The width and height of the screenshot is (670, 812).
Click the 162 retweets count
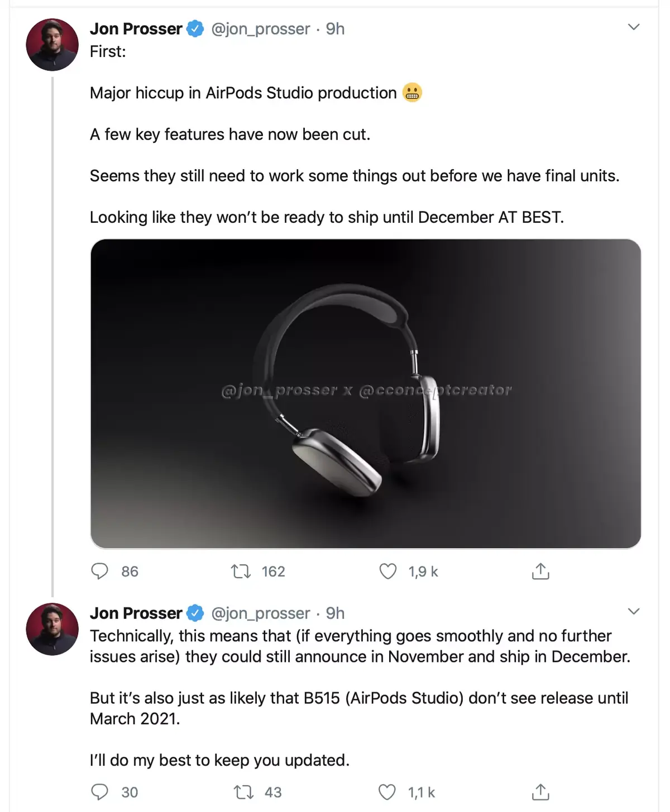[x=273, y=571]
